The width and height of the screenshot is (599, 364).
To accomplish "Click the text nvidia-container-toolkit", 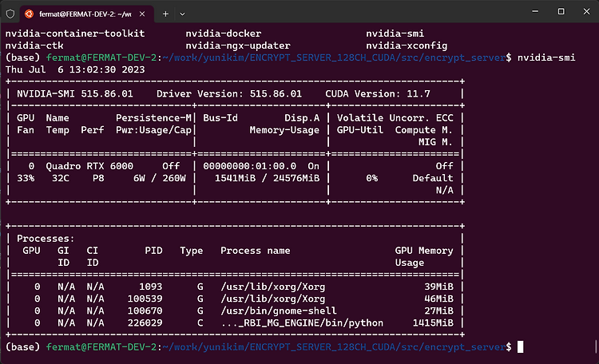I will 75,34.
